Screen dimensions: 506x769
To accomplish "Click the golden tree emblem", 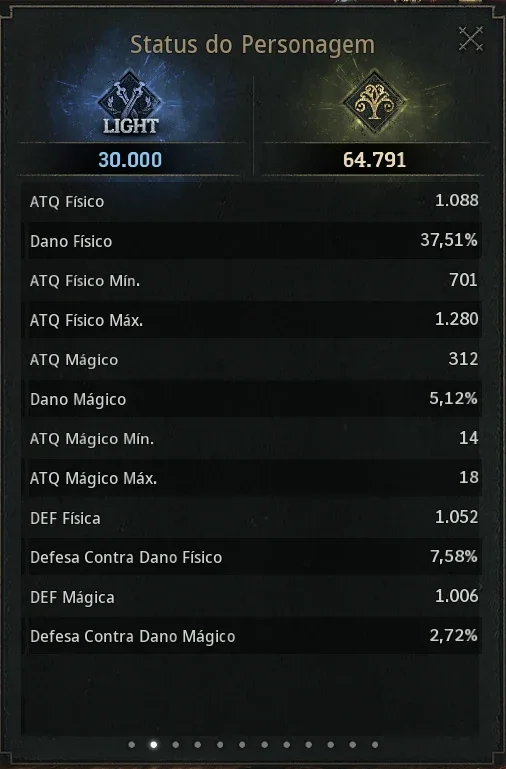I will (x=374, y=101).
